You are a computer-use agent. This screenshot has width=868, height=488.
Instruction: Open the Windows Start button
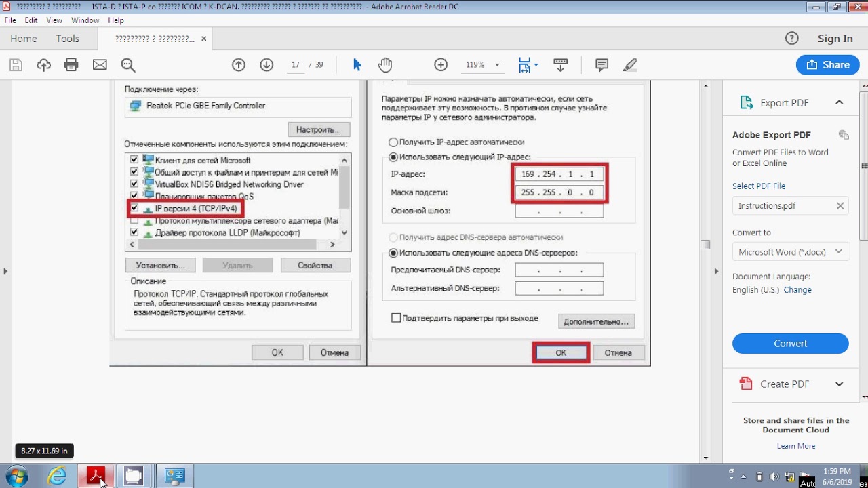16,476
